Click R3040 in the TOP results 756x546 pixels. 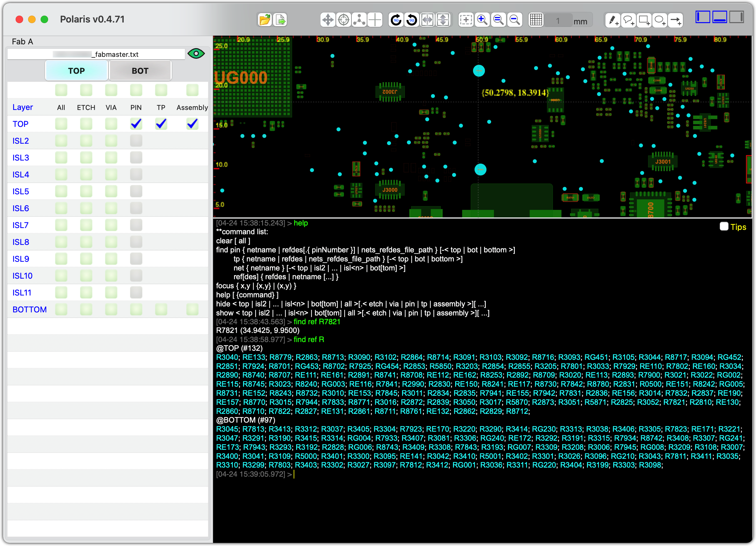(227, 357)
